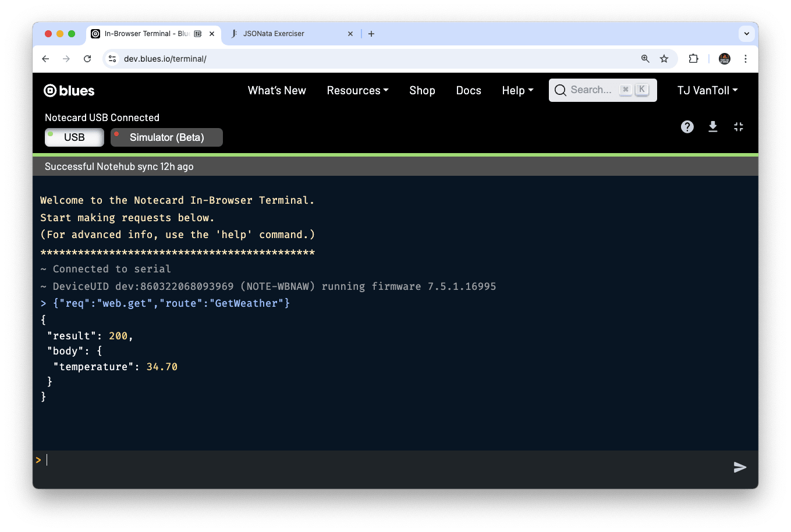Click the DeviceUID firmware info line
The image size is (791, 532).
[268, 286]
